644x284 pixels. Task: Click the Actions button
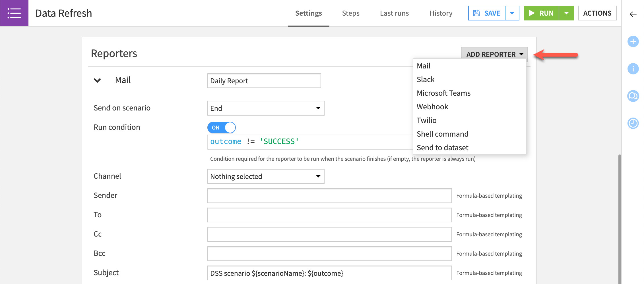tap(597, 13)
